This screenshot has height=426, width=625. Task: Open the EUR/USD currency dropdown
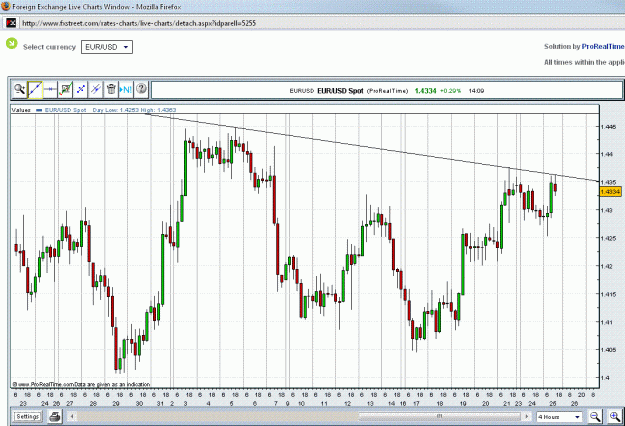point(107,47)
